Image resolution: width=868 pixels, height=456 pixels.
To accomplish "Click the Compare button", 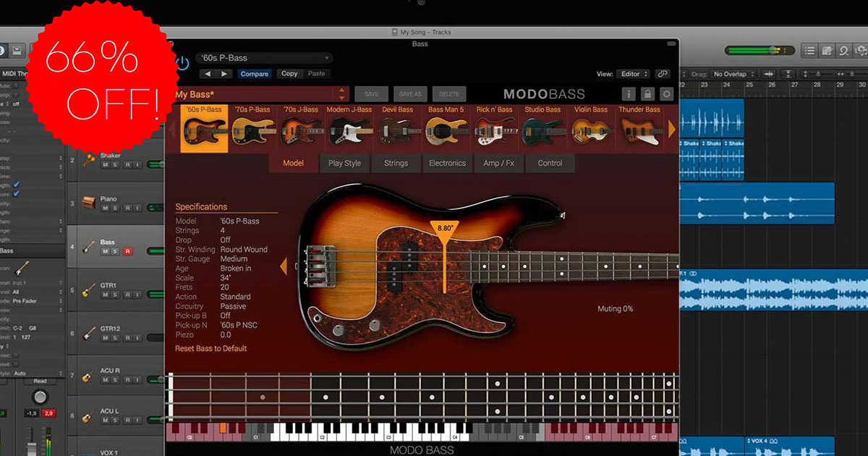I will (255, 74).
